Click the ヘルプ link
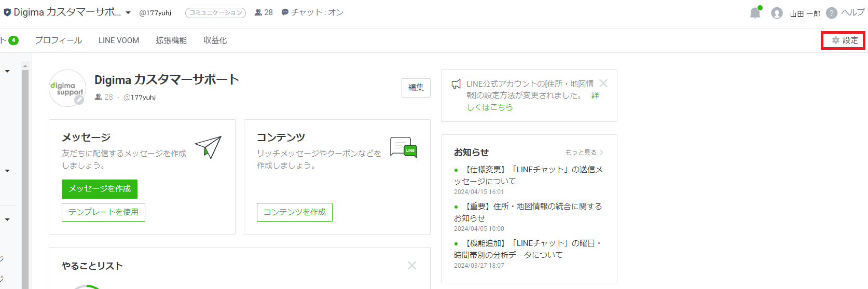868x289 pixels. point(852,12)
